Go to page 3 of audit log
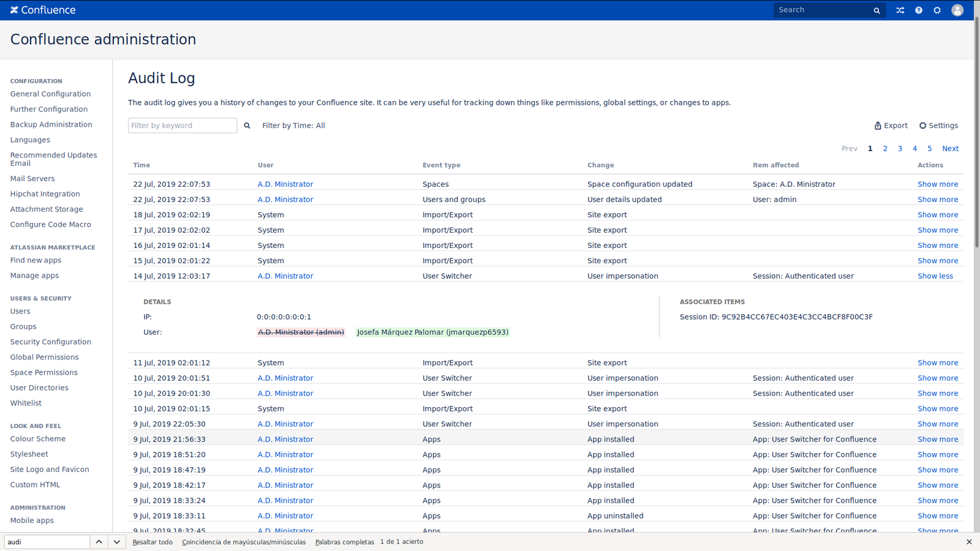This screenshot has height=551, width=980. [x=900, y=149]
